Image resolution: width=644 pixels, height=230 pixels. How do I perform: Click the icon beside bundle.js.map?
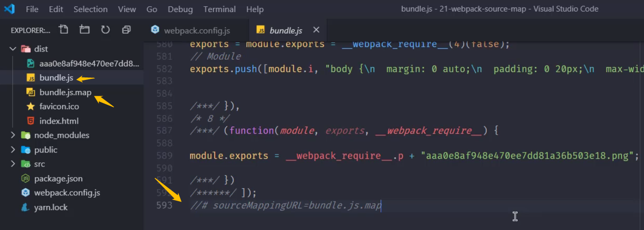click(31, 92)
